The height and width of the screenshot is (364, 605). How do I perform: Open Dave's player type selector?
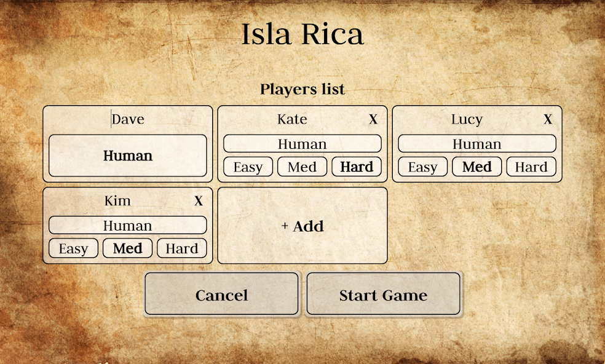click(x=127, y=156)
